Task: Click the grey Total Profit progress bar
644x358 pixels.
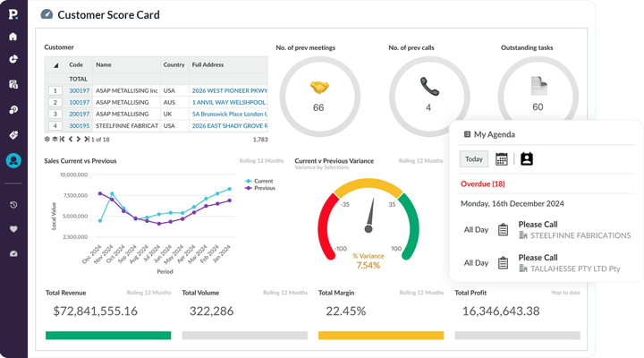Action: point(517,336)
